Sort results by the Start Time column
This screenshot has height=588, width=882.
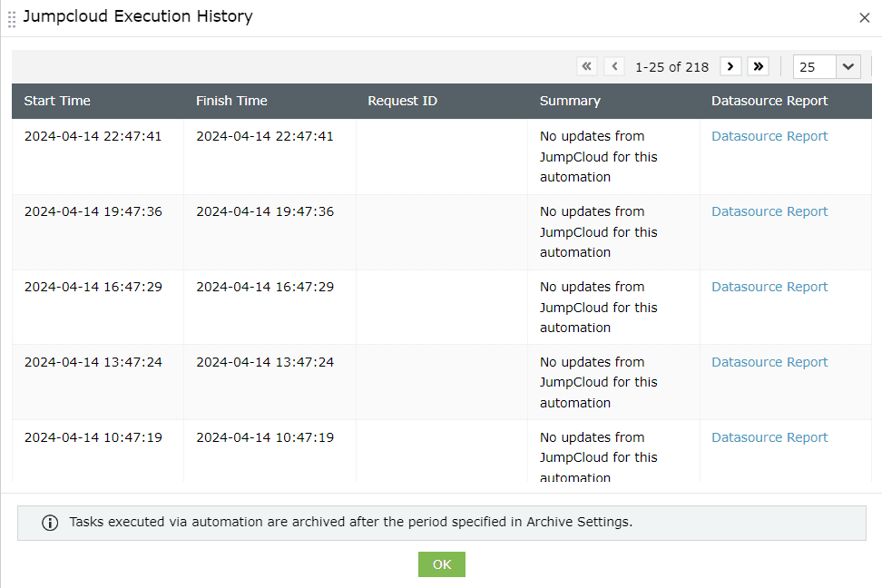(57, 101)
